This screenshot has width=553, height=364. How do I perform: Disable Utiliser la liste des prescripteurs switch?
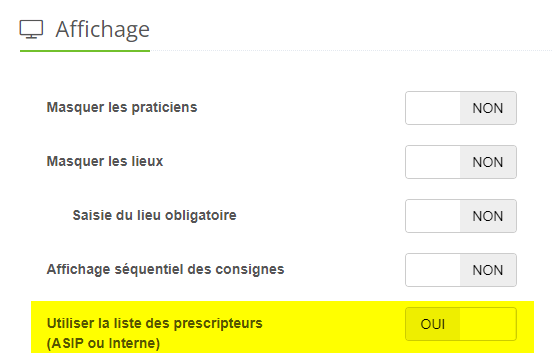pyautogui.click(x=461, y=324)
